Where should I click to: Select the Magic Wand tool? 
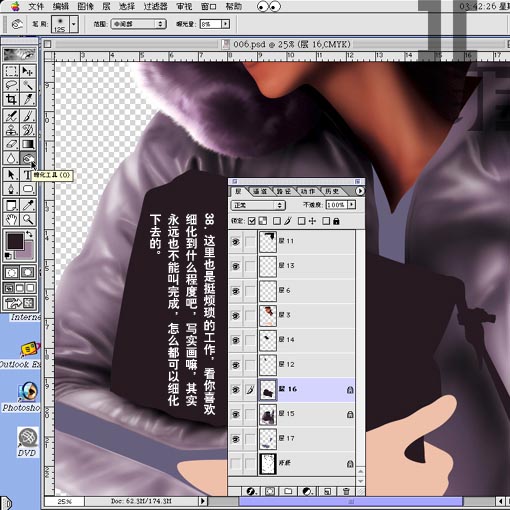[28, 85]
